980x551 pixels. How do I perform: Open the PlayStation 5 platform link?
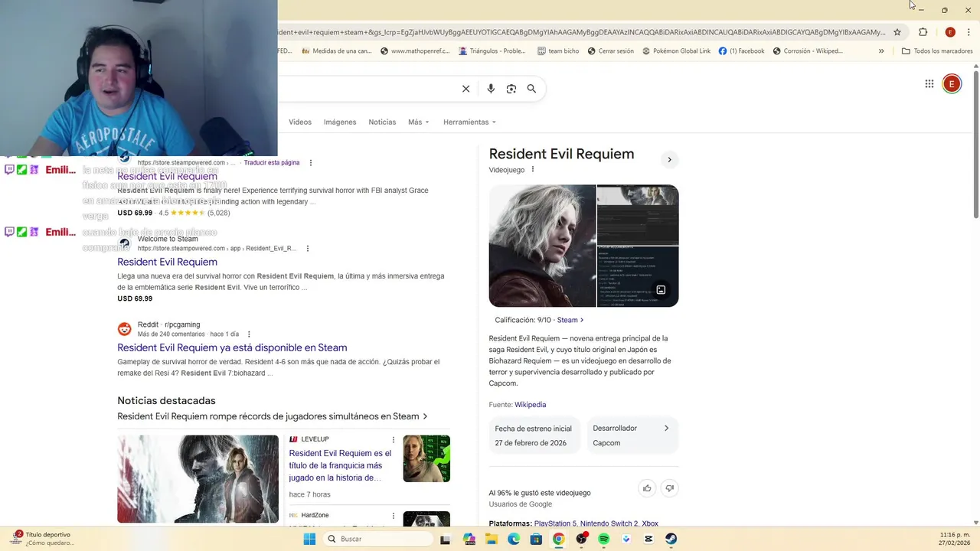point(555,523)
